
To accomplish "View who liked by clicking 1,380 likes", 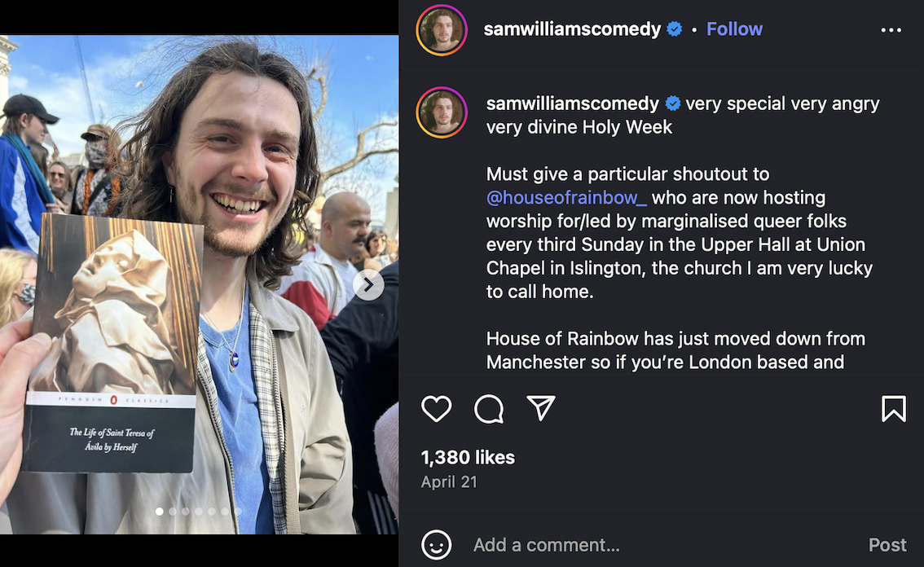I will click(468, 457).
